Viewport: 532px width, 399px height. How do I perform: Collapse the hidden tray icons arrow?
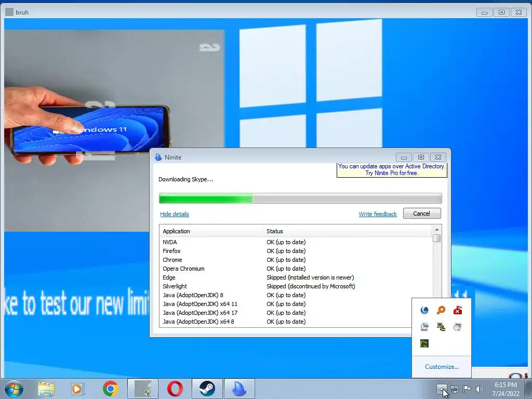pyautogui.click(x=442, y=389)
